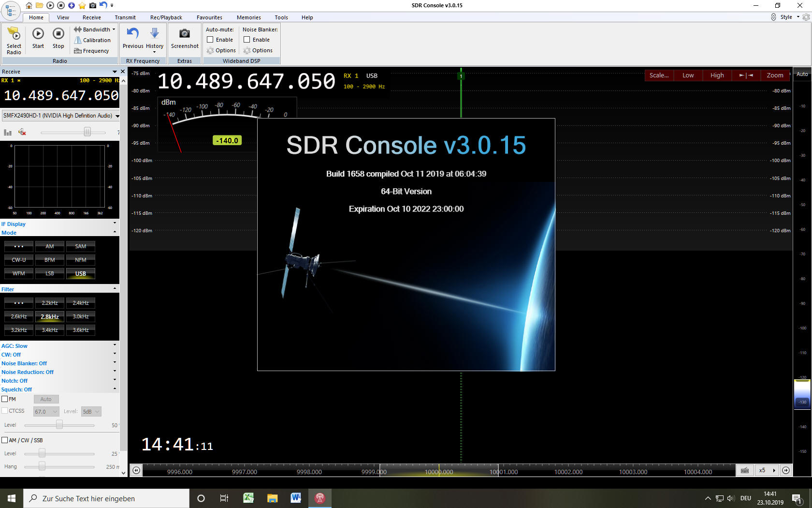
Task: Open Auto-mute Options
Action: pos(221,50)
